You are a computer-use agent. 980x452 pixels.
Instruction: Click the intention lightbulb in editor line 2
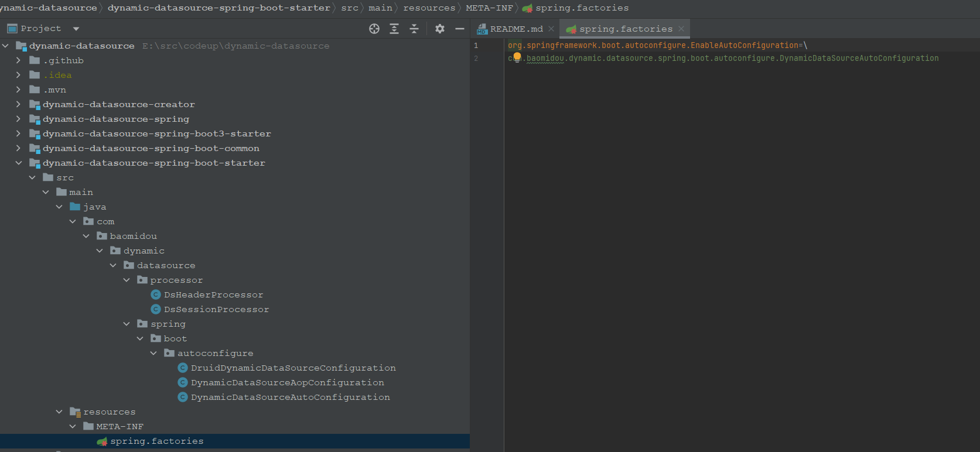click(517, 57)
